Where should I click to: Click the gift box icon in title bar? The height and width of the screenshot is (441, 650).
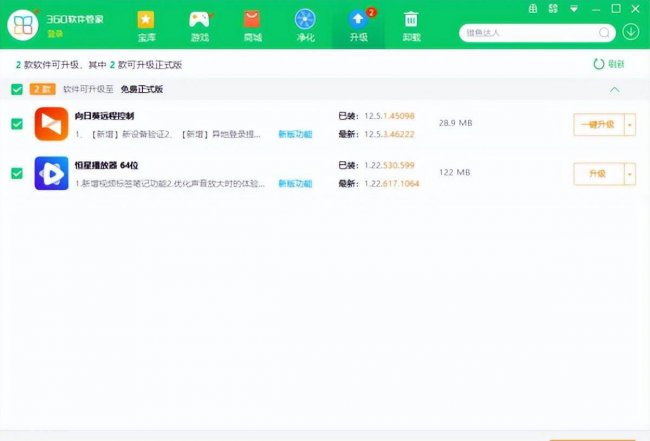533,9
